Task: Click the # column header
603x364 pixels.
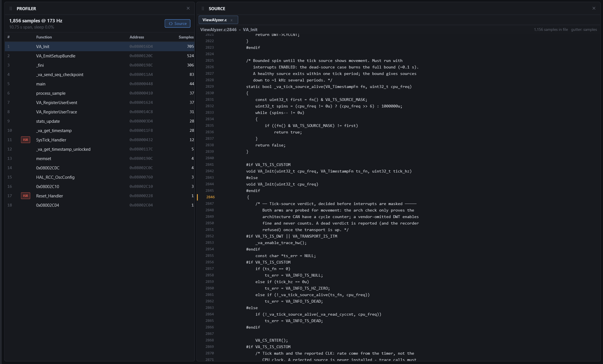Action: (8, 37)
